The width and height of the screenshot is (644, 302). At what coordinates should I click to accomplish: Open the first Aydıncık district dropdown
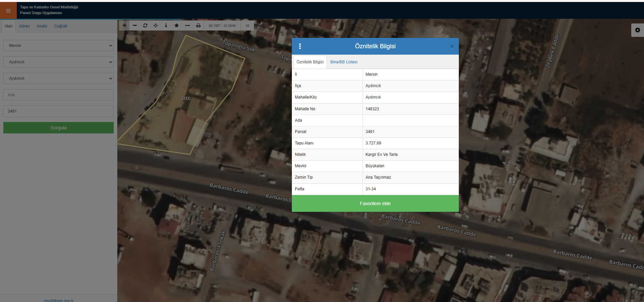coord(58,62)
